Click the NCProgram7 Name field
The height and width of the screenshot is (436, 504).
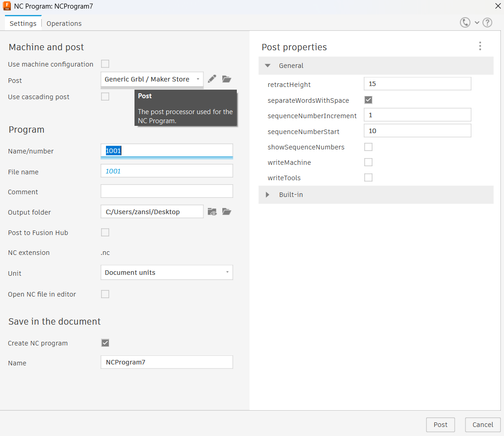[167, 362]
